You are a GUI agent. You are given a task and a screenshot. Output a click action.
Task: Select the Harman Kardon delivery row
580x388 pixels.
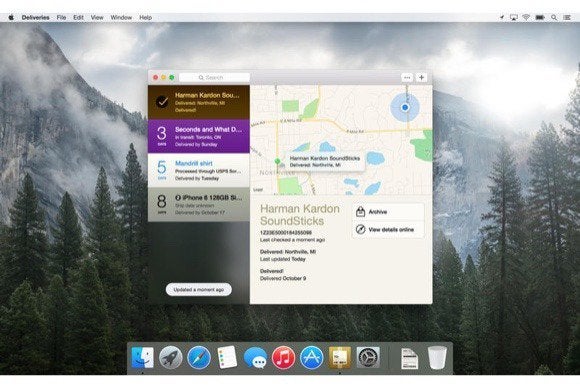[199, 102]
